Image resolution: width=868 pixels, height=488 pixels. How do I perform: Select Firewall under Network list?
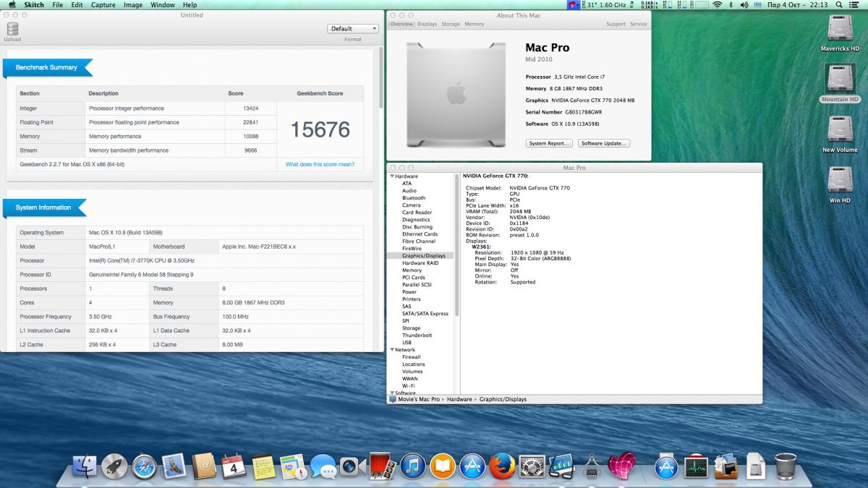pos(412,357)
